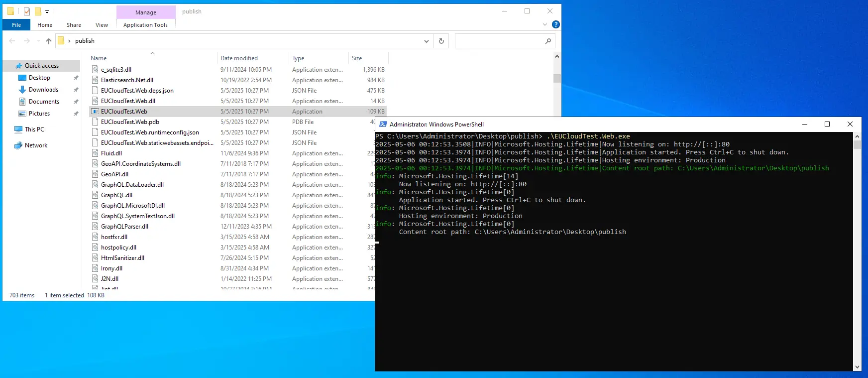Viewport: 868px width, 378px height.
Task: Sort files by the Name column
Action: pyautogui.click(x=99, y=58)
